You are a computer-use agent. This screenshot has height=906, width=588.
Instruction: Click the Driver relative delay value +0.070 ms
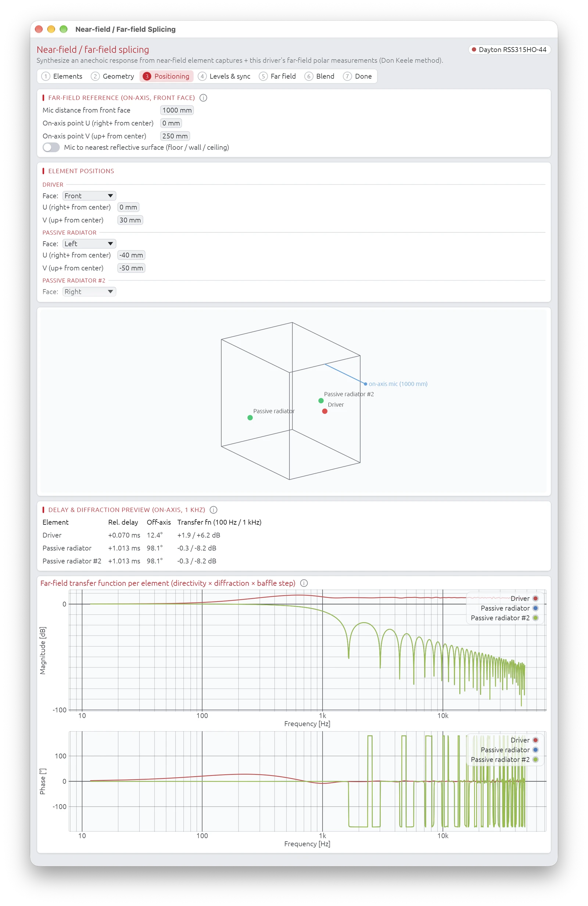tap(124, 535)
